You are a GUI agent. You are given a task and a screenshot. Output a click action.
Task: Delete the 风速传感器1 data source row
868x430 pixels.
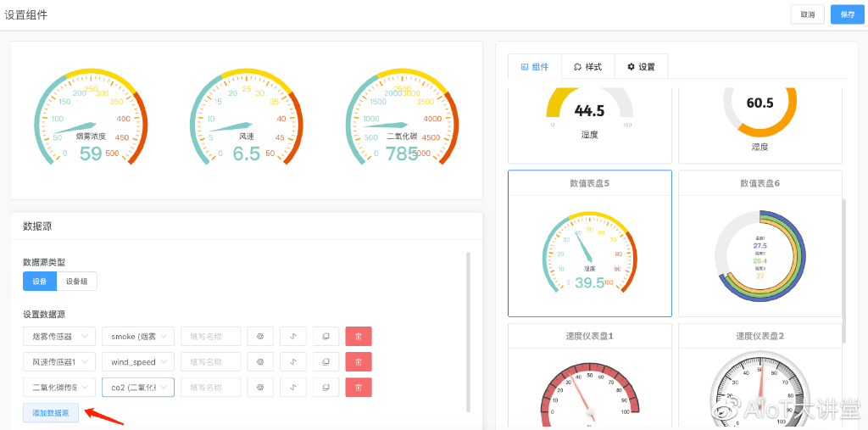point(359,362)
